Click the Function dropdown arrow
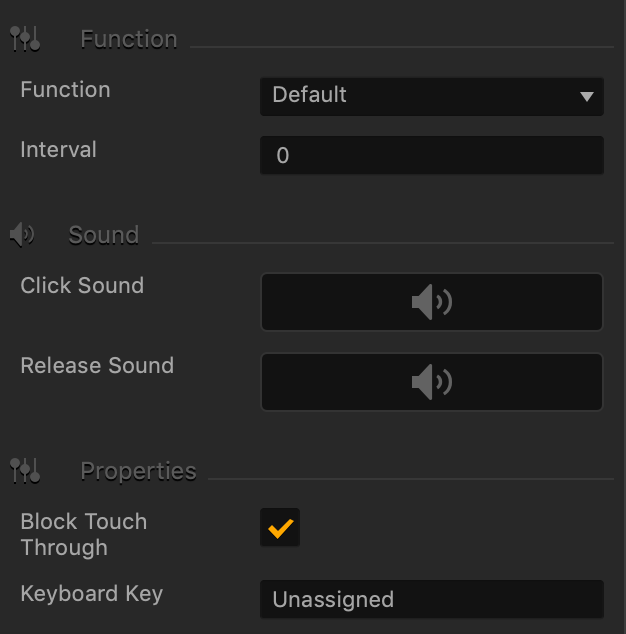This screenshot has width=626, height=634. pos(586,97)
